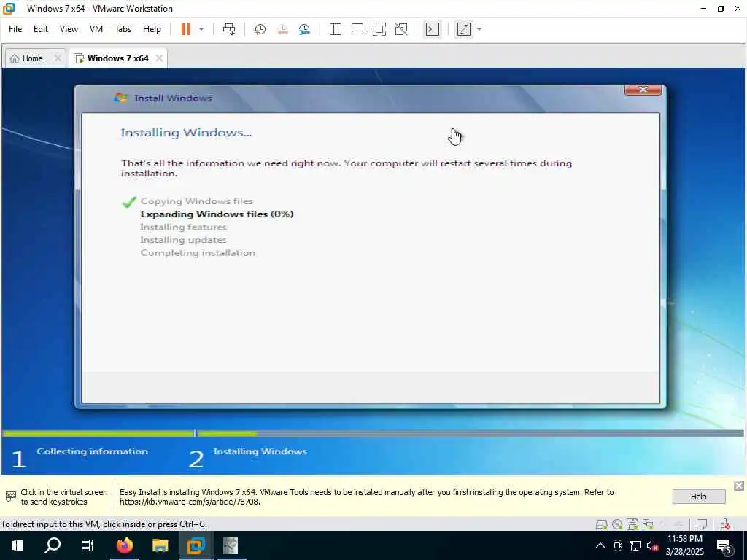Screen dimensions: 747x560
Task: Click the CD/DVD drive status icon
Action: 617,524
